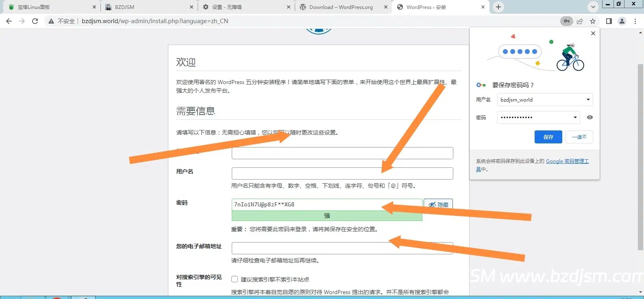
Task: Open the not-secure site info warning icon
Action: (x=51, y=21)
